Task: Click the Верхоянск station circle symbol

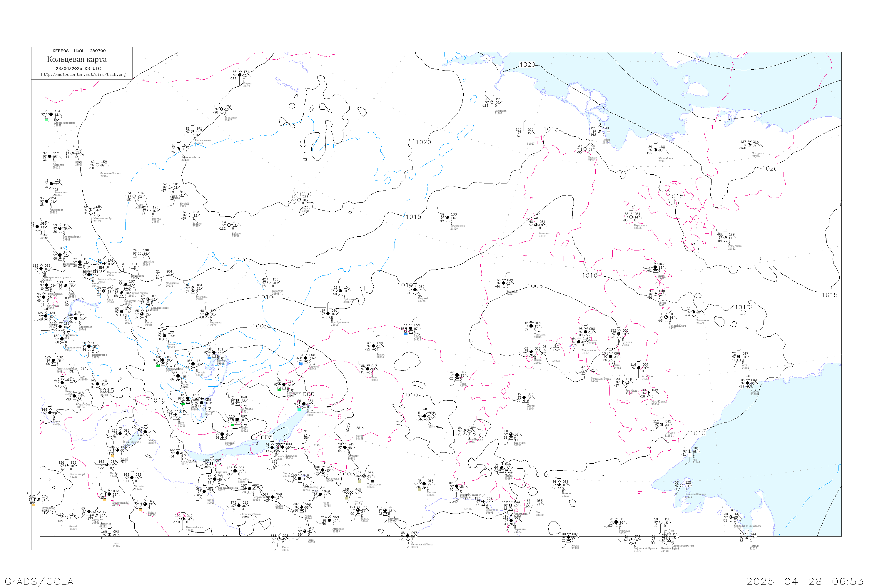Action: coord(631,217)
